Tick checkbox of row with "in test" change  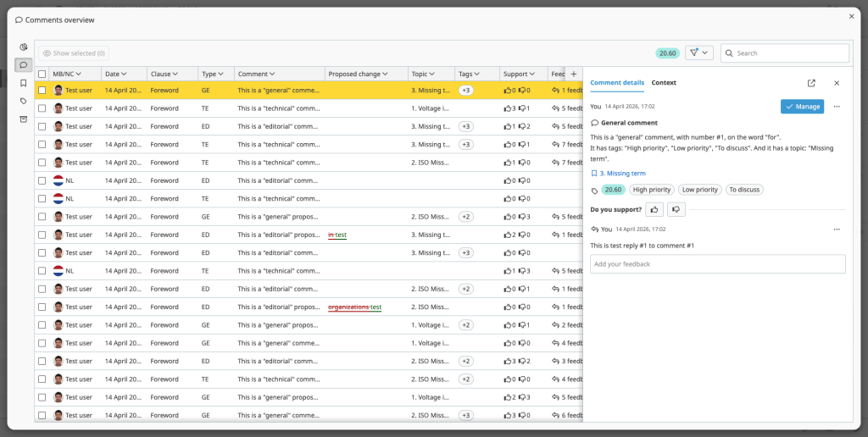tap(42, 235)
